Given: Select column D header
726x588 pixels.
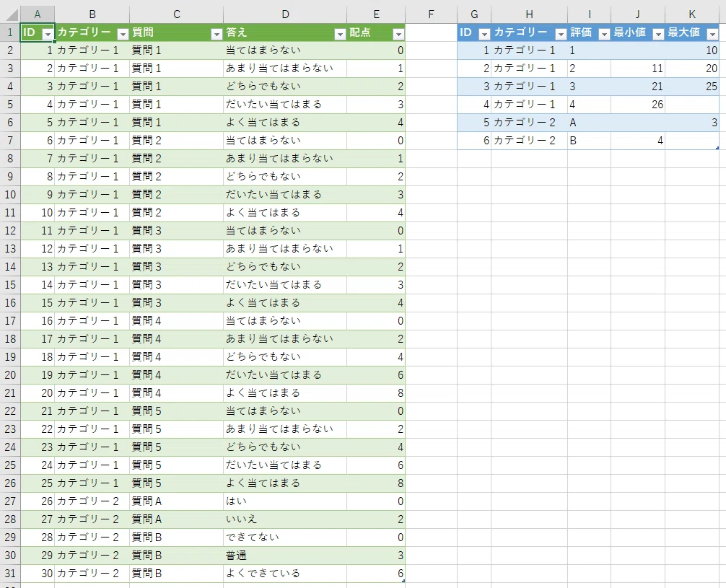Looking at the screenshot, I should click(x=285, y=14).
